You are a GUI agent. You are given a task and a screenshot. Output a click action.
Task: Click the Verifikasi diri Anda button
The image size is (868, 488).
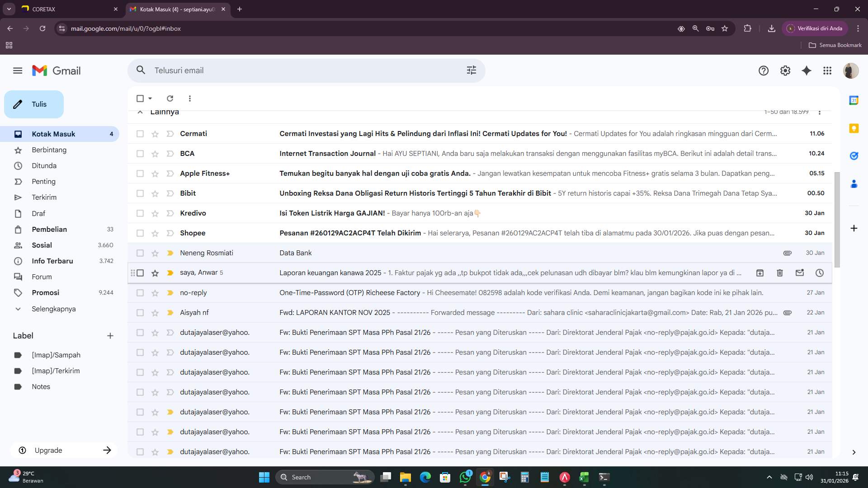click(x=816, y=28)
